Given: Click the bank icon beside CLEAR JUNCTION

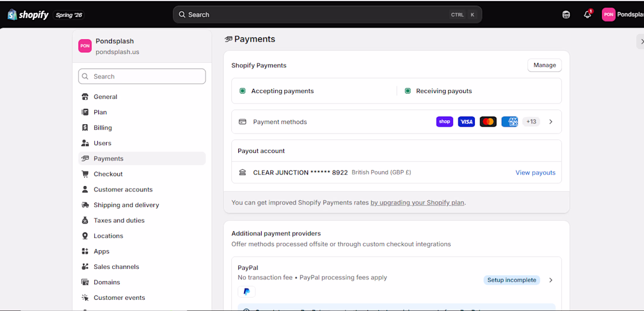Looking at the screenshot, I should point(242,173).
